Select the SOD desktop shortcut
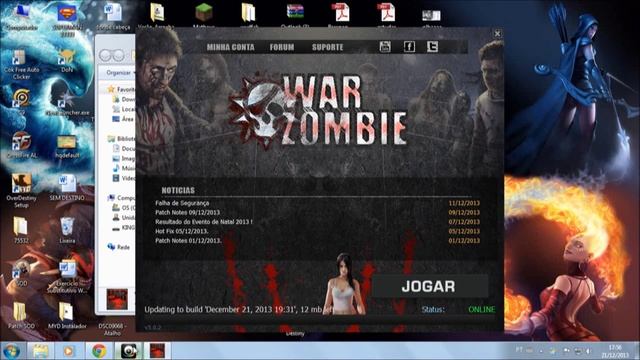This screenshot has height=360, width=640. [x=21, y=273]
